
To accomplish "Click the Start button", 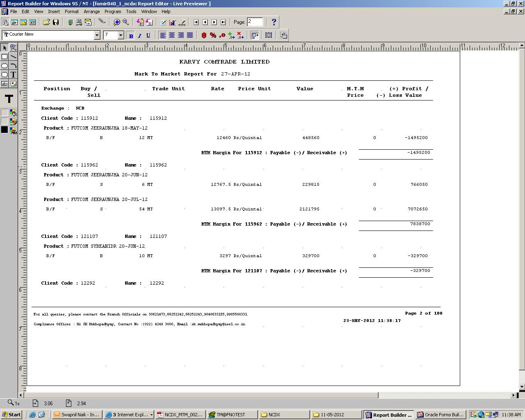I will click(x=11, y=415).
